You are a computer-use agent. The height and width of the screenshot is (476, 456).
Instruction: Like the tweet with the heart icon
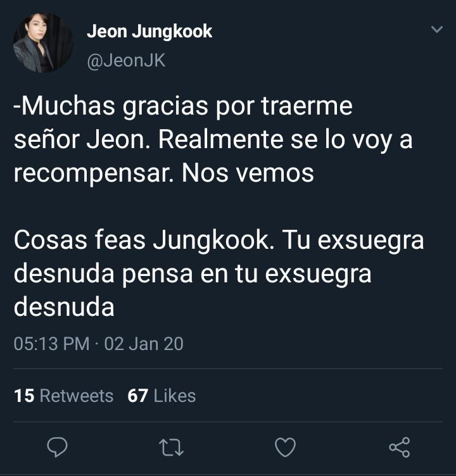click(x=285, y=447)
